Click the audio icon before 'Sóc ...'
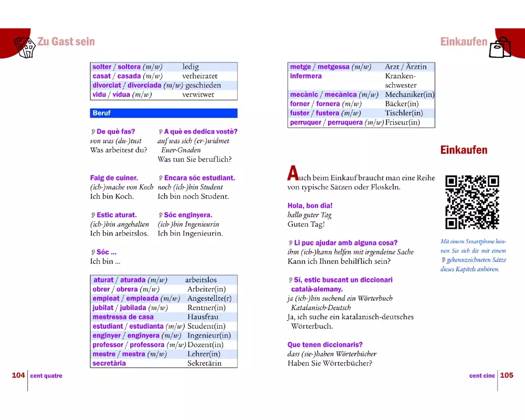This screenshot has width=525, height=420. tap(93, 253)
